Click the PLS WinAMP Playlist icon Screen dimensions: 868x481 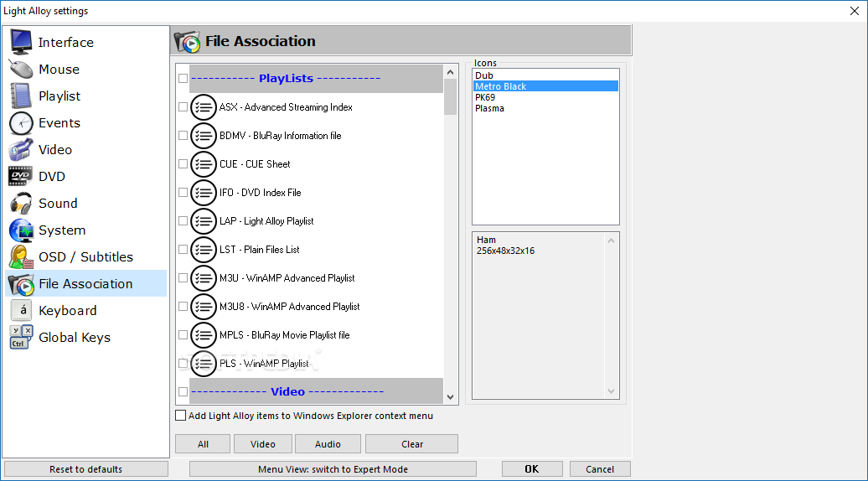coord(203,364)
